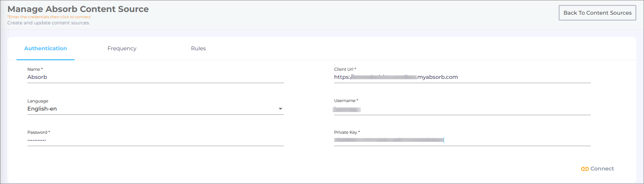
Task: Go back via Back To Content Sources
Action: tap(597, 13)
